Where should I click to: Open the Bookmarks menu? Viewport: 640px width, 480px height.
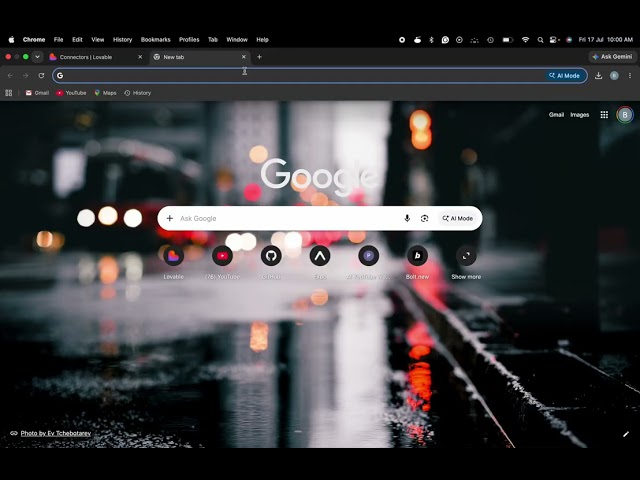(x=156, y=40)
